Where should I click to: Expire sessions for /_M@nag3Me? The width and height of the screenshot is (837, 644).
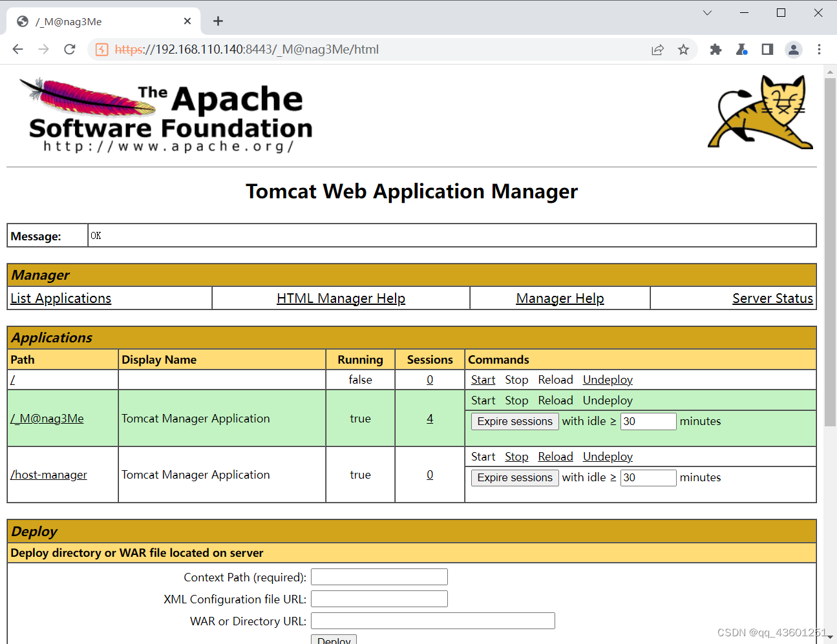point(514,421)
